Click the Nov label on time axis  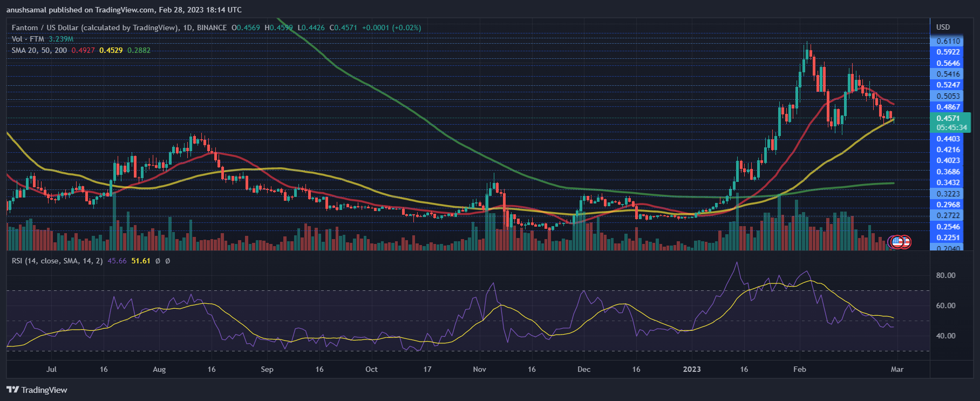coord(479,369)
